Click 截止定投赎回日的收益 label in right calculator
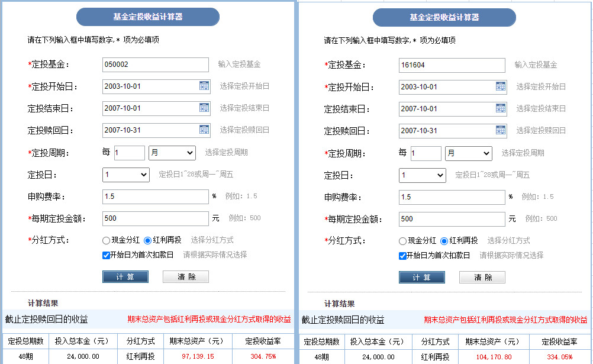Screen dimensions: 593x364 coord(343,320)
